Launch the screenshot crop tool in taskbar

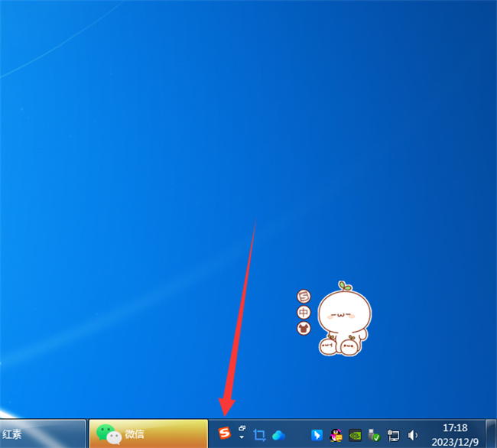pos(259,435)
